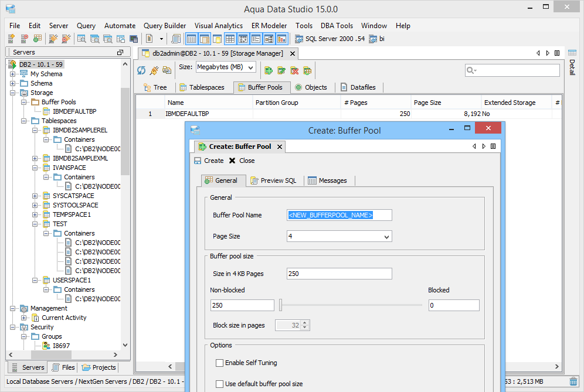
Task: Toggle the Detail panel on right edge
Action: 572,67
